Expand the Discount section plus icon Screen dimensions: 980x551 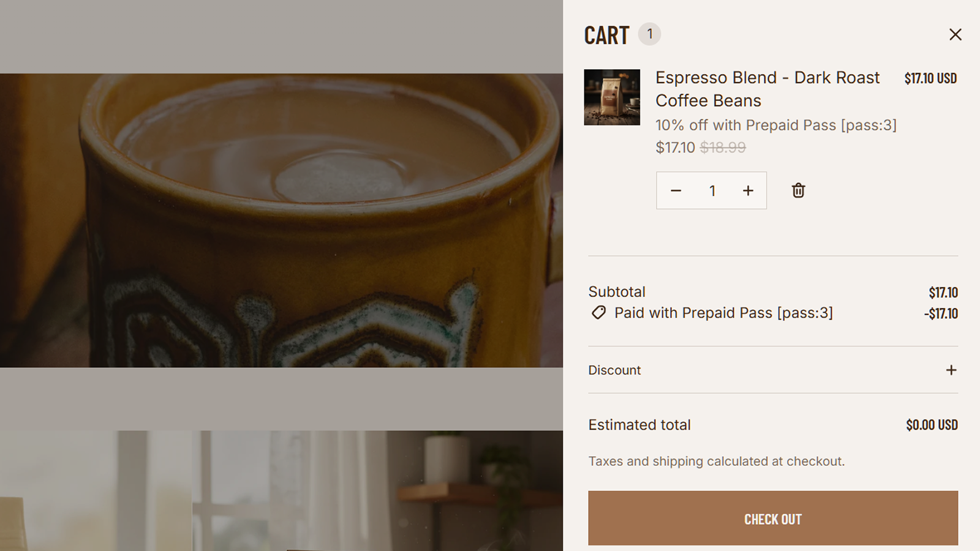pyautogui.click(x=951, y=370)
